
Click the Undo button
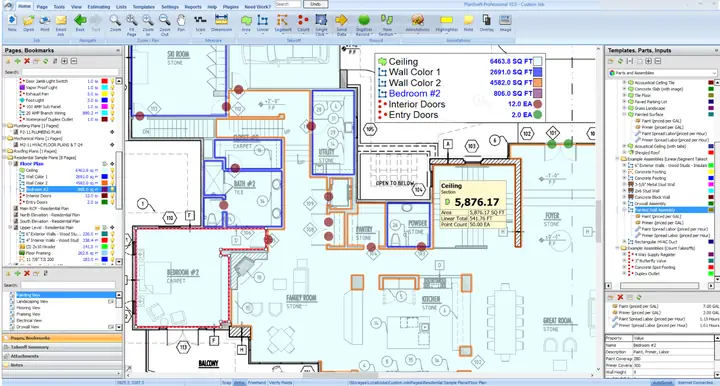[315, 4]
